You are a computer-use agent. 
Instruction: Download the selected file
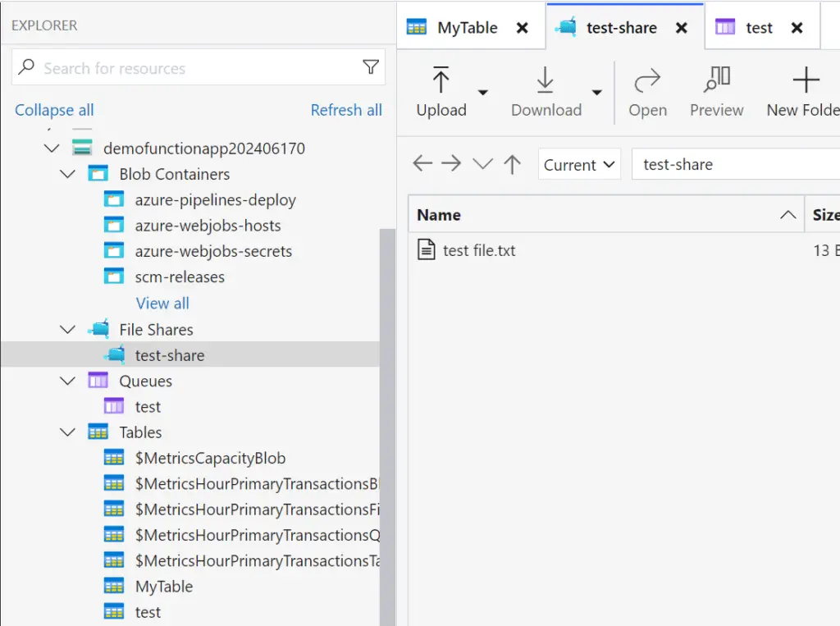coord(546,90)
